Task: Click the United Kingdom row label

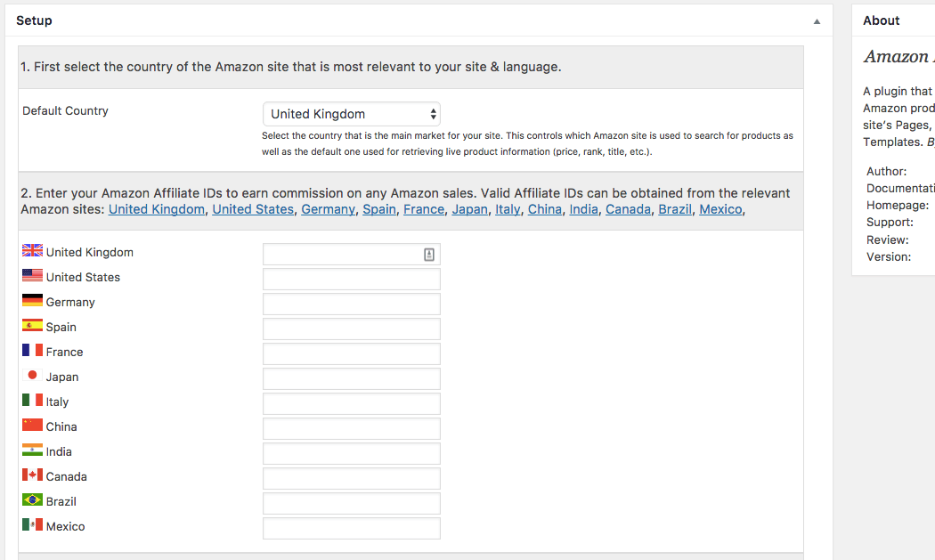Action: 90,252
